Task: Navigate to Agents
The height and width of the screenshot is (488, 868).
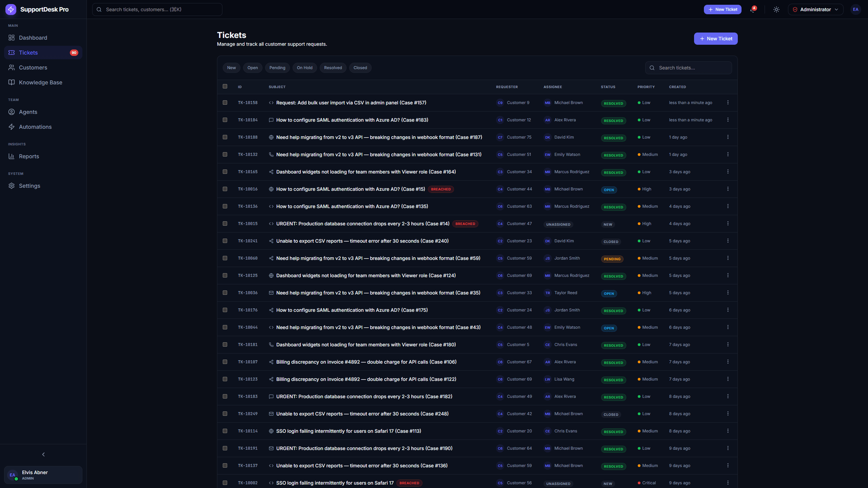Action: click(x=43, y=112)
